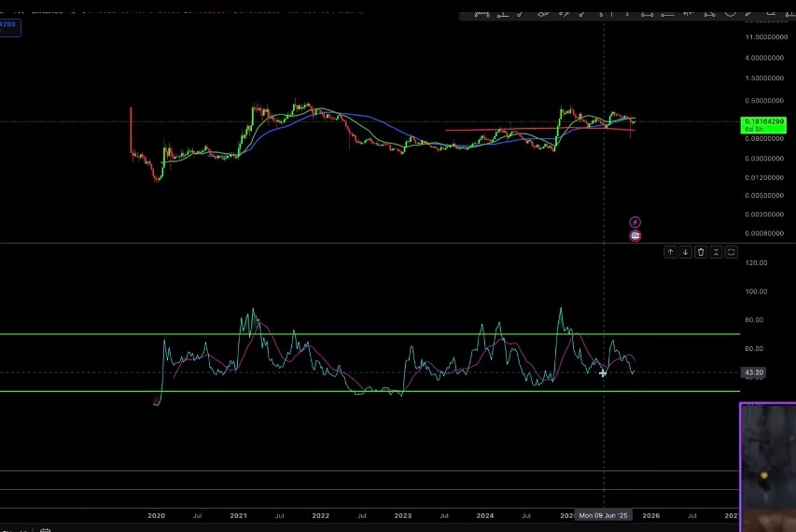Click the crosshair date label Mon 09 Jun '25
Image resolution: width=796 pixels, height=532 pixels.
[604, 515]
